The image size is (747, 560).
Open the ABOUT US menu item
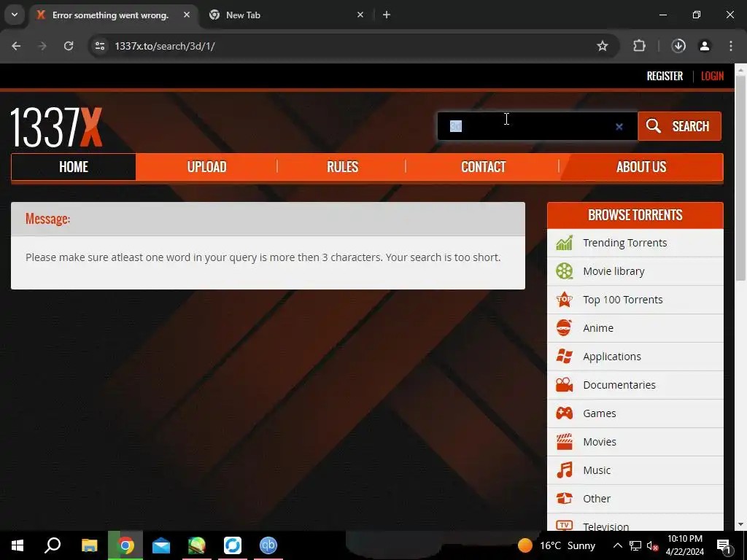pos(641,167)
